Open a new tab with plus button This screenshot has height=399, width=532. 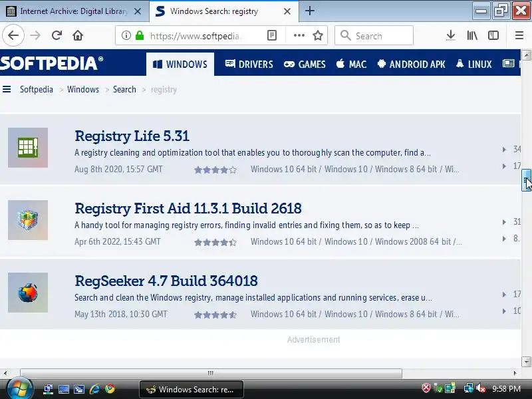click(309, 11)
